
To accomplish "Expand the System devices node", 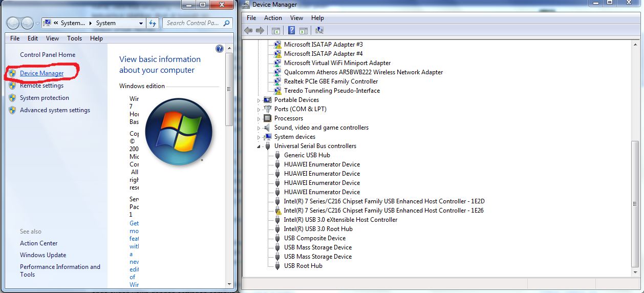I will click(x=259, y=137).
